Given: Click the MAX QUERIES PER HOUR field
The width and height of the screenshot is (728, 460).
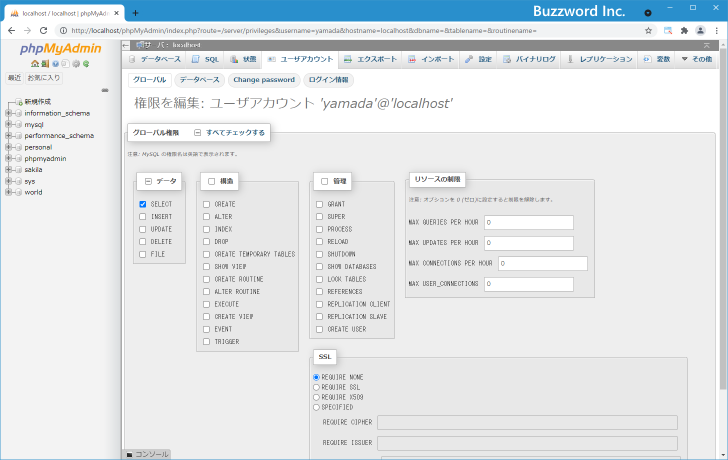Looking at the screenshot, I should [x=528, y=222].
